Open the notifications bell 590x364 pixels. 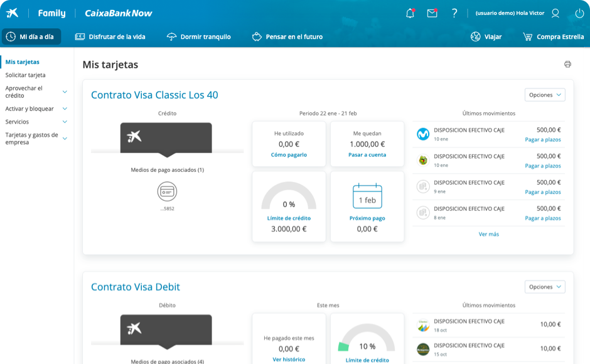coord(410,13)
